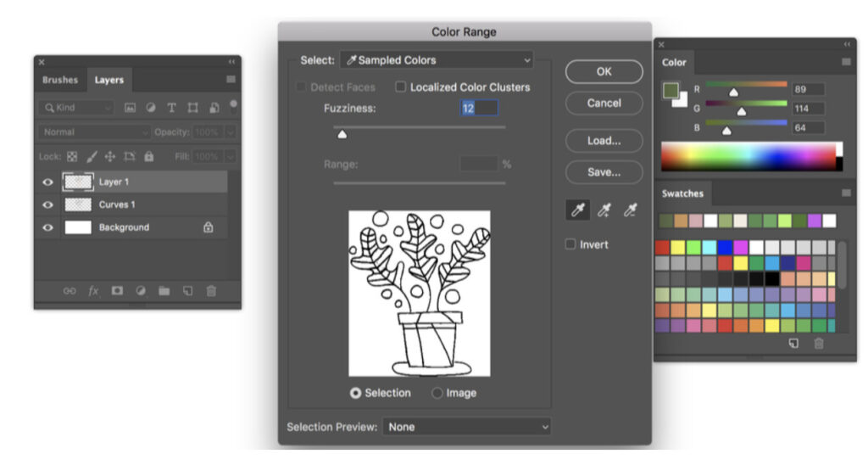Click the Fuzziness slider handle
This screenshot has height=465, width=868.
pyautogui.click(x=342, y=134)
